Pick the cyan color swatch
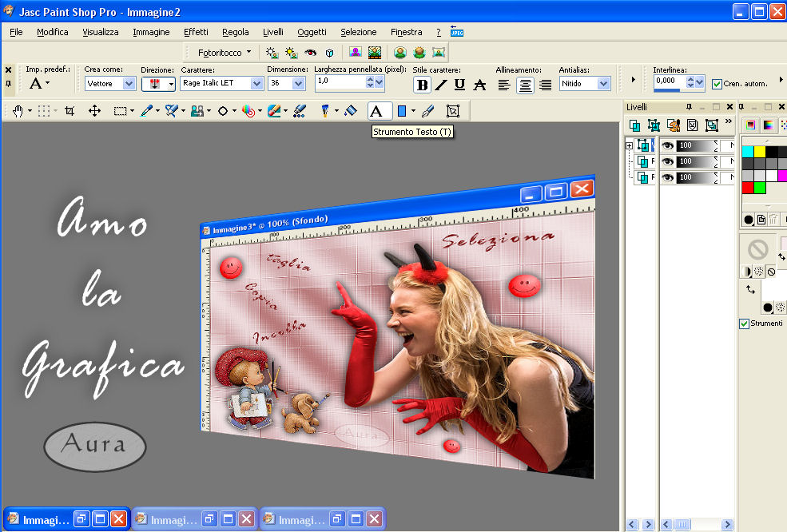The width and height of the screenshot is (787, 532). pos(748,152)
